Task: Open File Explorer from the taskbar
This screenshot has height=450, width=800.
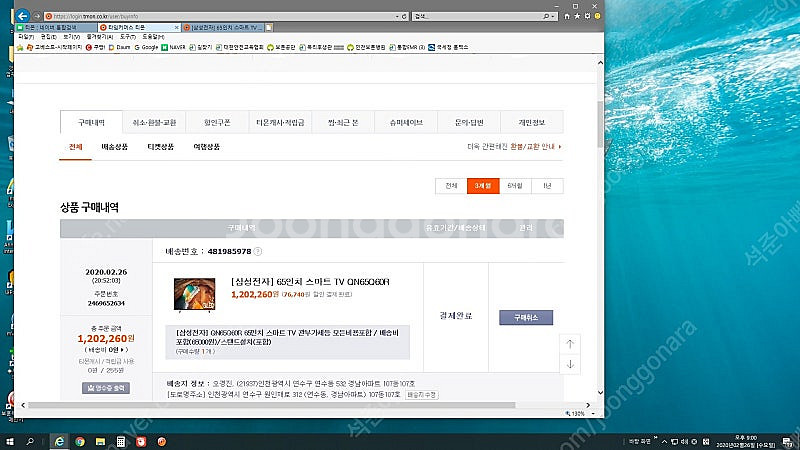Action: [101, 441]
